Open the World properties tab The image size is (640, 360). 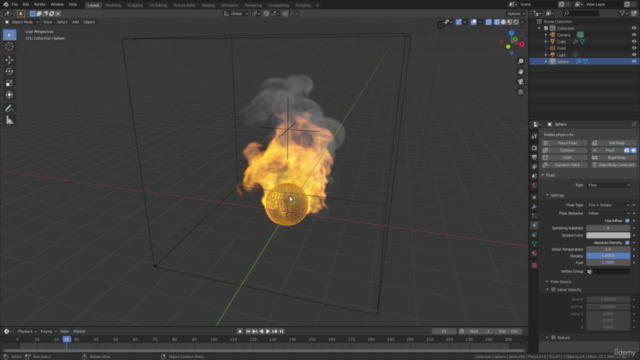tap(534, 185)
